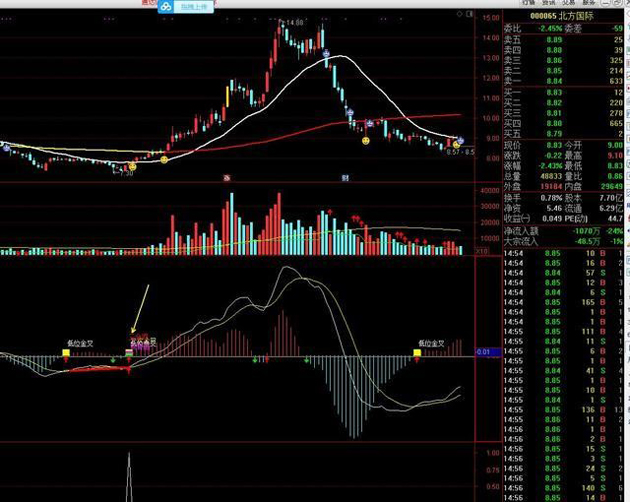Click the 总量 48833 value

(550, 176)
